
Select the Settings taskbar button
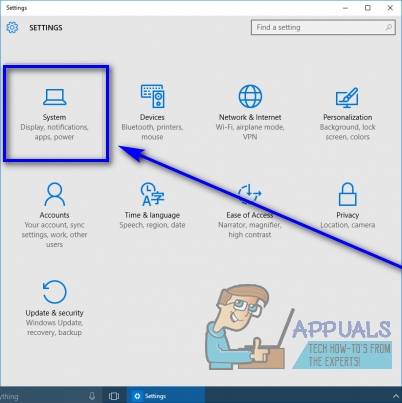point(166,396)
